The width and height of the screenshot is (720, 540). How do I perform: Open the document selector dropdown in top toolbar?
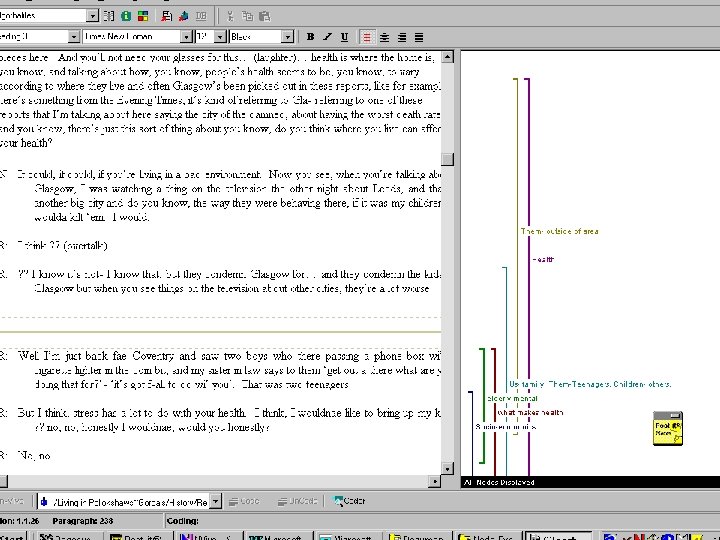click(92, 16)
